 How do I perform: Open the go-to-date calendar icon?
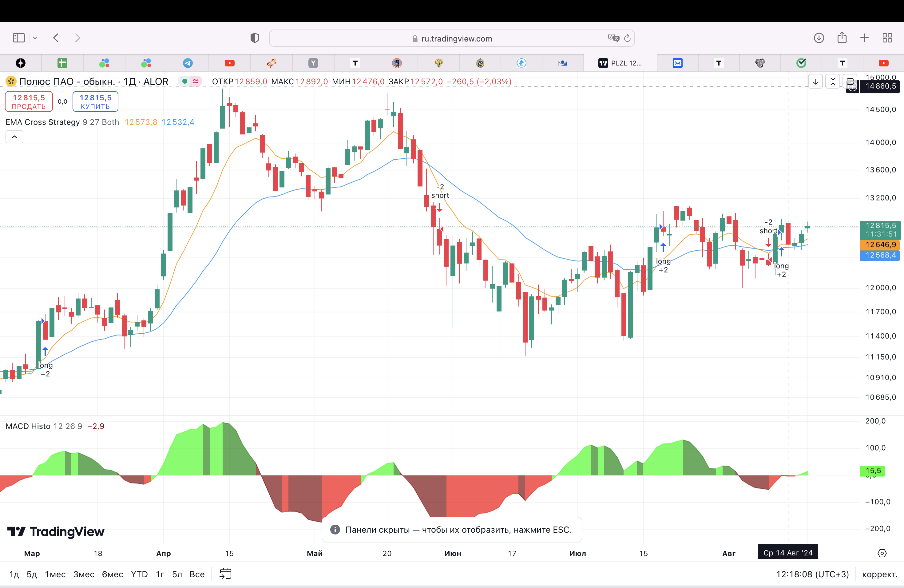click(x=225, y=574)
